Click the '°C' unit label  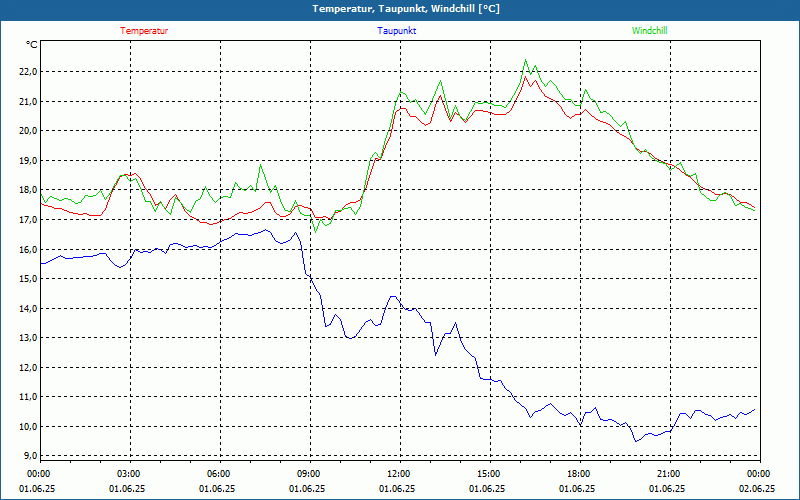(32, 45)
